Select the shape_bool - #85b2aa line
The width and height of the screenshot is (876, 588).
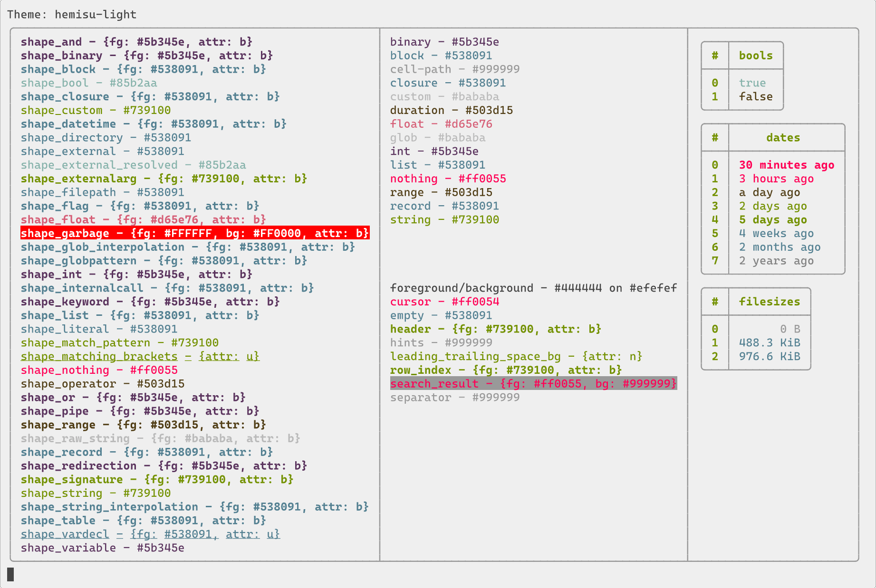click(89, 83)
